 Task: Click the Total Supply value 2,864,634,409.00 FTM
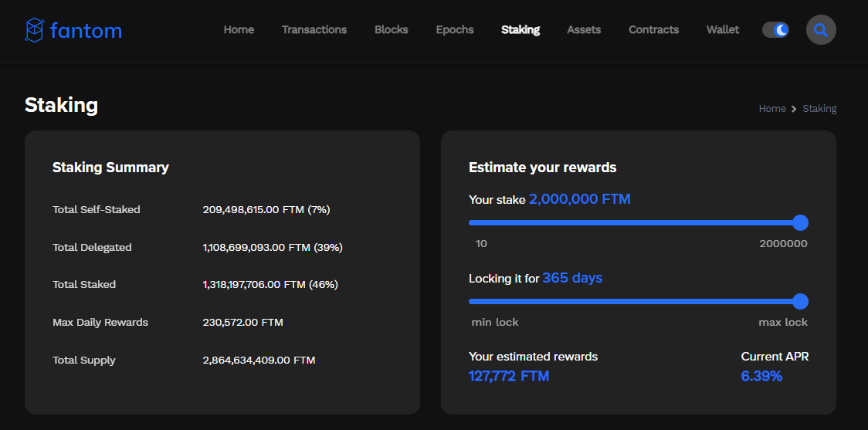259,361
